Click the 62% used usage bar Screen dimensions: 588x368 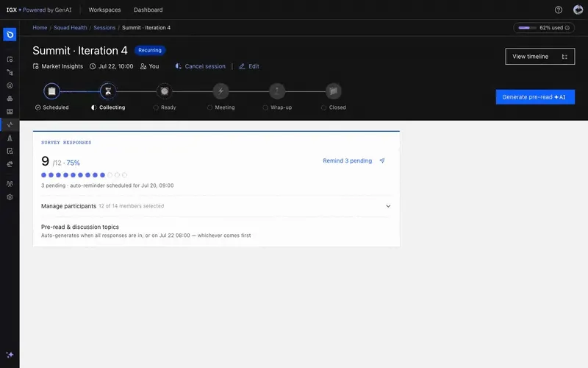point(527,28)
